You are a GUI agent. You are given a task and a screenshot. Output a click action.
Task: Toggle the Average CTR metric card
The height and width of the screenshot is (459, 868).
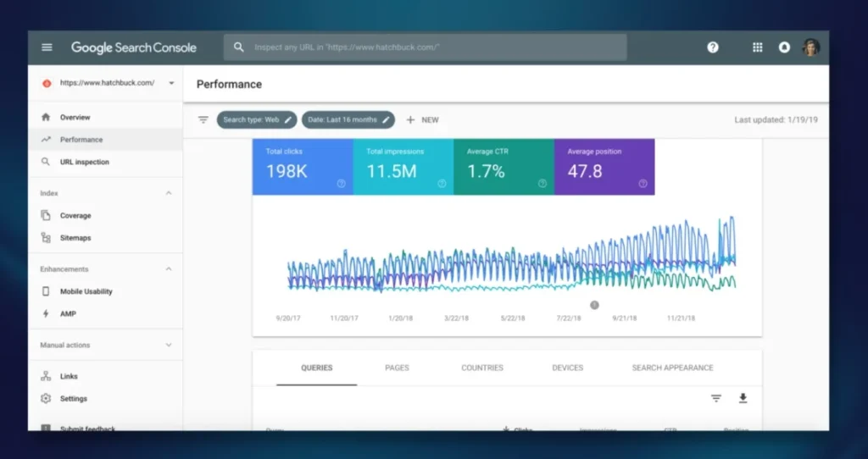tap(504, 167)
